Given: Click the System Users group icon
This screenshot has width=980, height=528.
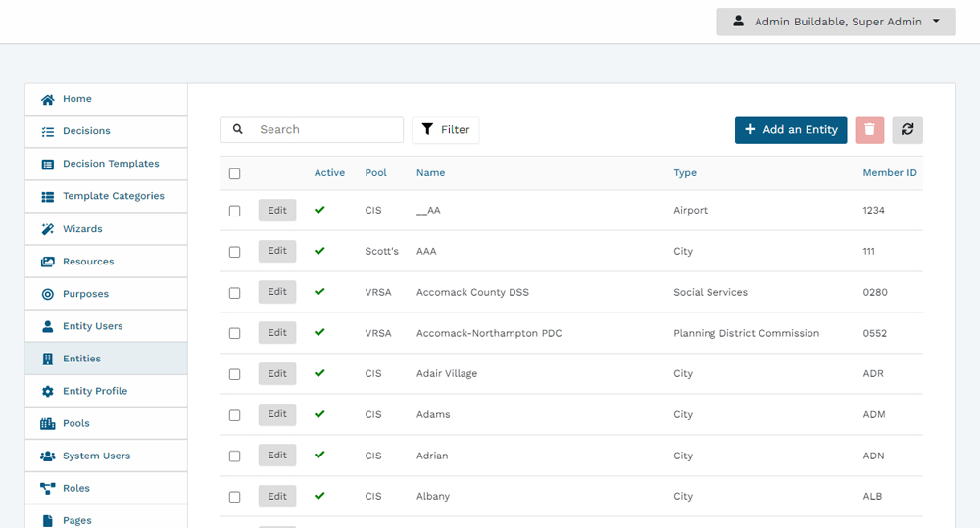Looking at the screenshot, I should tap(47, 456).
